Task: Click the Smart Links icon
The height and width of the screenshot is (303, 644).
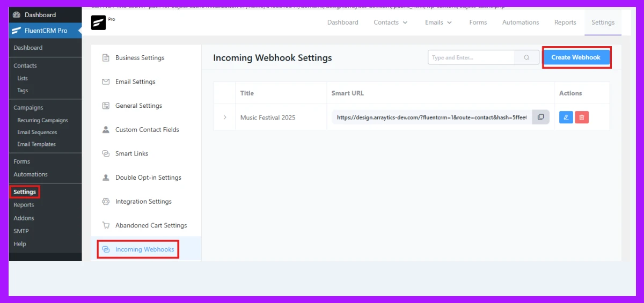Action: click(x=106, y=153)
